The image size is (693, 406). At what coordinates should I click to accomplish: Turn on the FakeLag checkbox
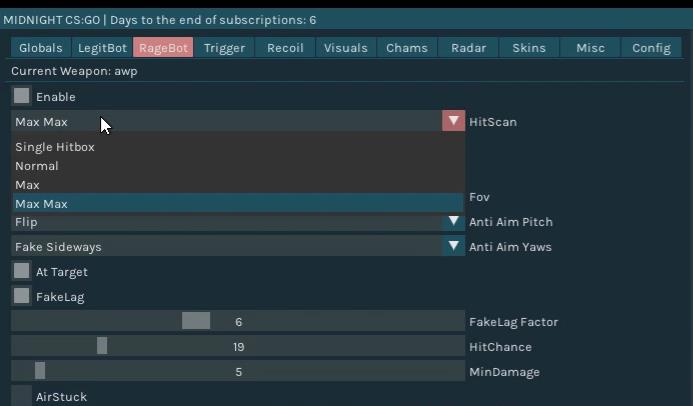pyautogui.click(x=21, y=296)
